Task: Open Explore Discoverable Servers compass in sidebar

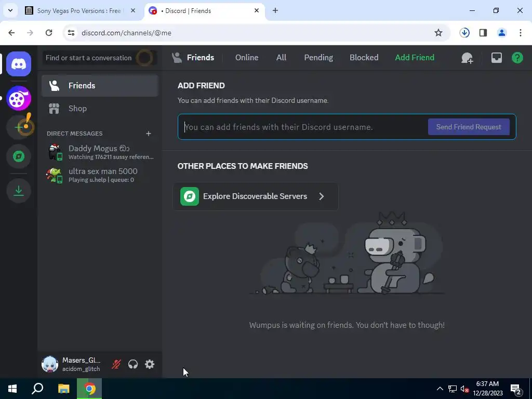Action: pyautogui.click(x=19, y=156)
